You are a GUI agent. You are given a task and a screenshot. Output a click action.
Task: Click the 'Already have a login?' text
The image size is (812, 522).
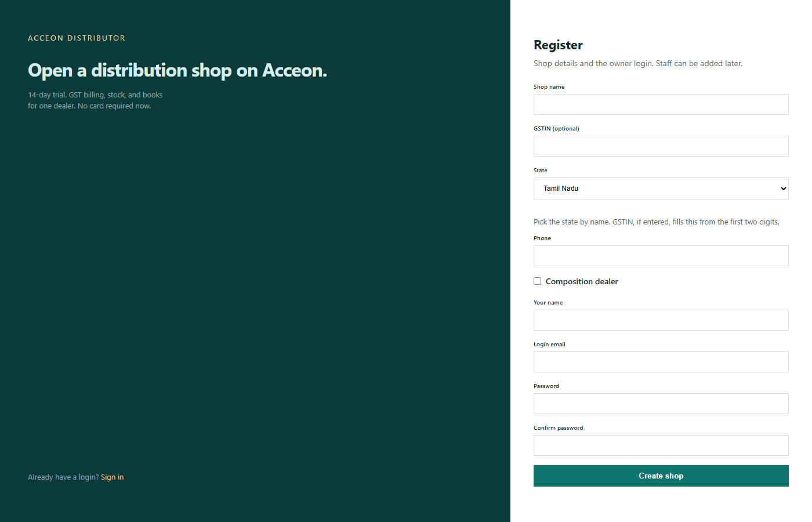click(63, 477)
